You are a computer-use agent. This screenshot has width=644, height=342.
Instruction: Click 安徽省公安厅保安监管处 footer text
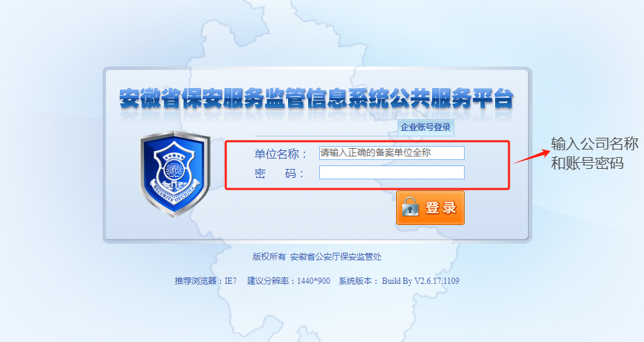click(336, 257)
